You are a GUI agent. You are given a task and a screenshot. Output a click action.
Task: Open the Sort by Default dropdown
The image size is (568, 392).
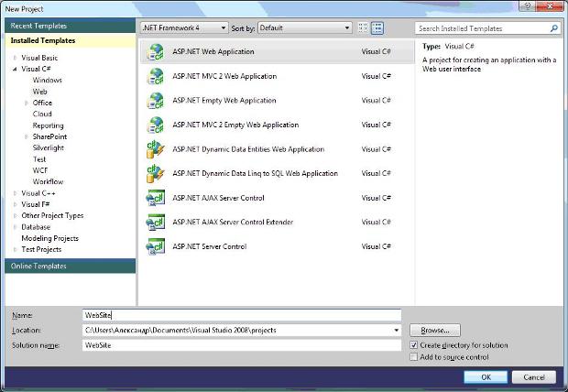305,27
